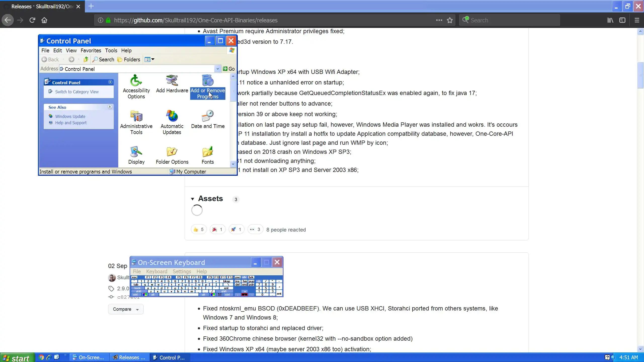Toggle the thumbs up reaction
The height and width of the screenshot is (362, 644).
coord(198,230)
